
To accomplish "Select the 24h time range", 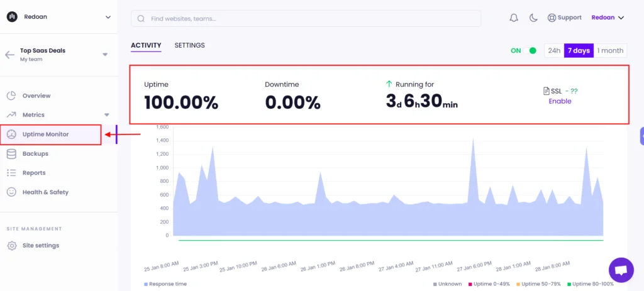I will click(x=553, y=51).
